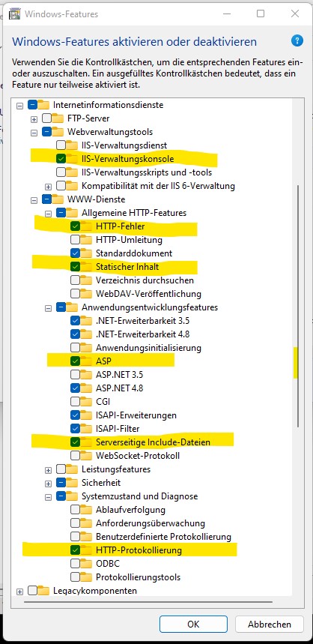
Task: Select the FTP-Server folder icon
Action: (58, 118)
